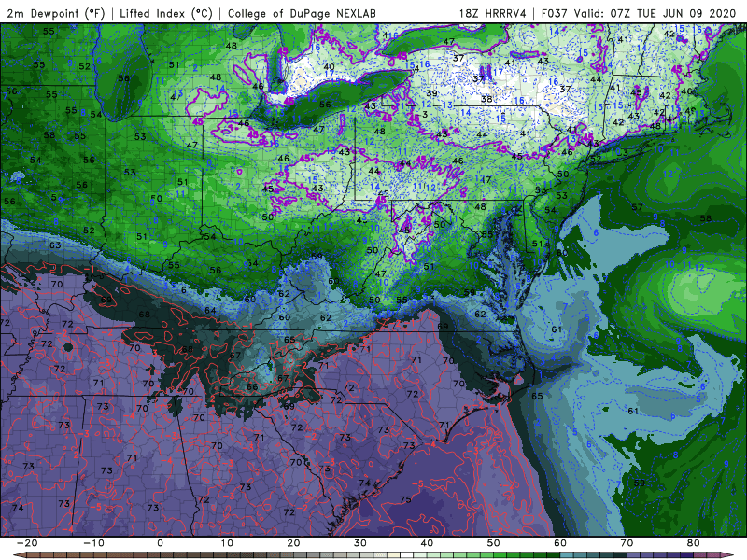
Task: Click the 'College of DuPage NEXLAB' label
Action: (302, 13)
